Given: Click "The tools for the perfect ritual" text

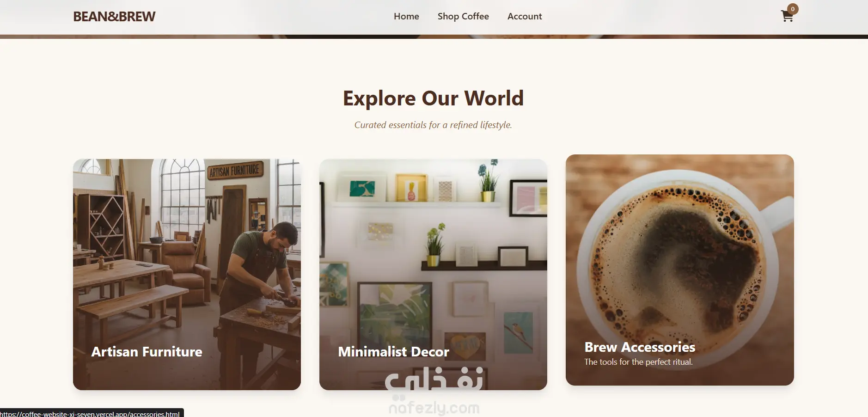Looking at the screenshot, I should click(x=638, y=362).
